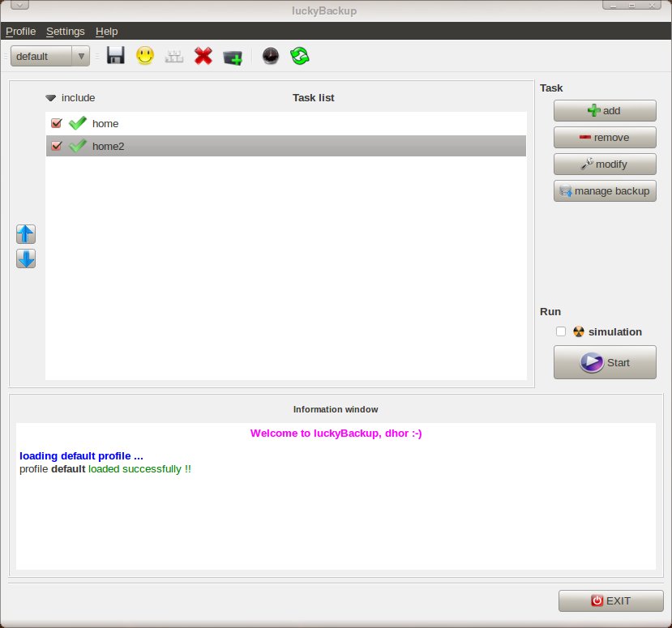Move task down with blue arrow
This screenshot has width=672, height=628.
click(x=26, y=258)
